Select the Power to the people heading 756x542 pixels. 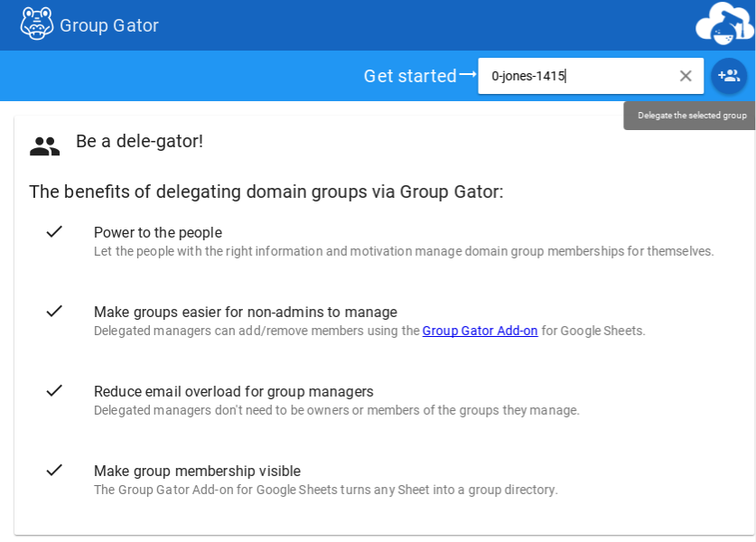(158, 232)
